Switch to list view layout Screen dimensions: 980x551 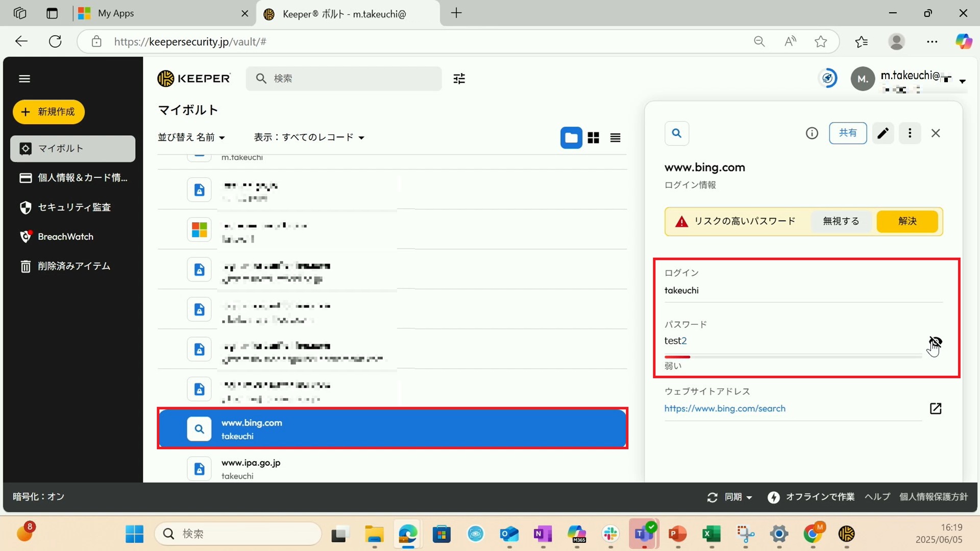[x=615, y=138]
